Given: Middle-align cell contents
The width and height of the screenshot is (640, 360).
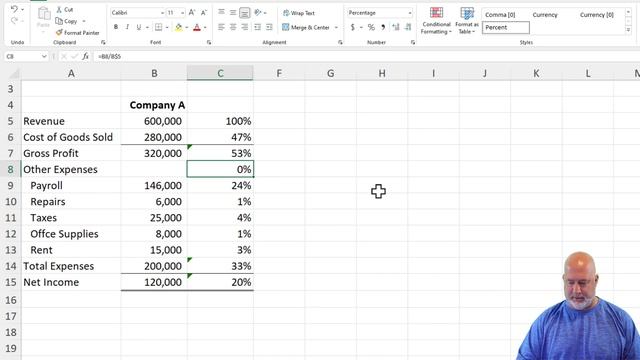Looking at the screenshot, I should (233, 13).
